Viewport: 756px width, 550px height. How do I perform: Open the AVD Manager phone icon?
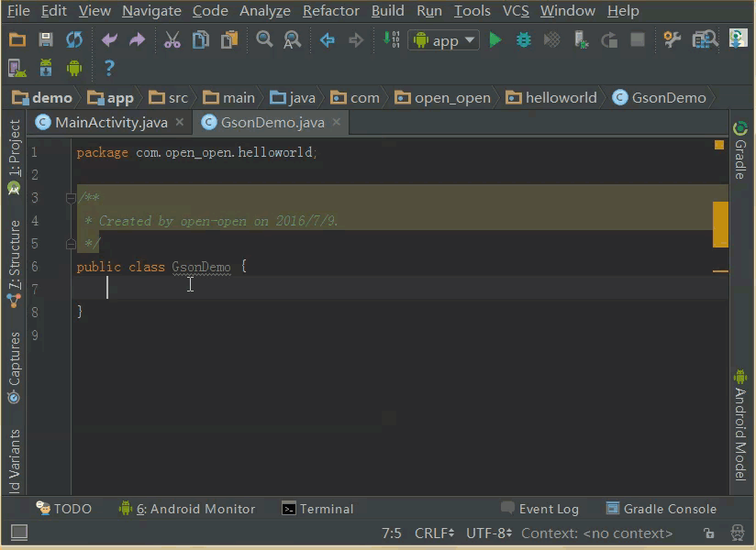(x=16, y=68)
